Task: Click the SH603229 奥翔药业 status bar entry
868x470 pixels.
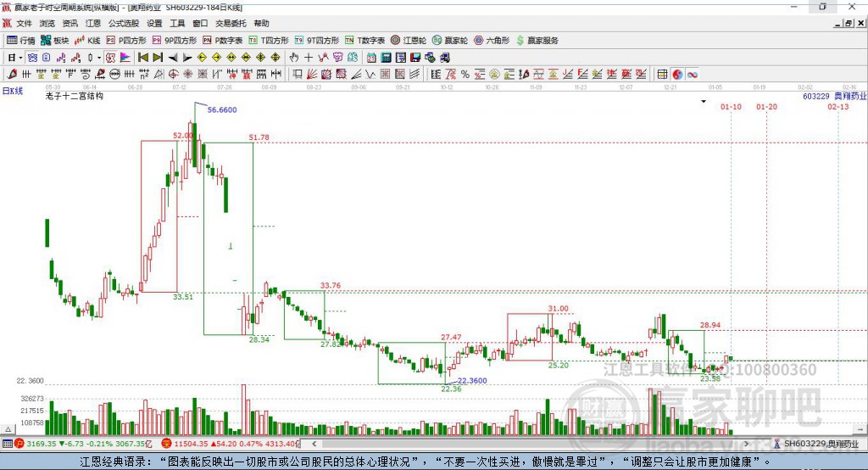Action: (x=816, y=444)
